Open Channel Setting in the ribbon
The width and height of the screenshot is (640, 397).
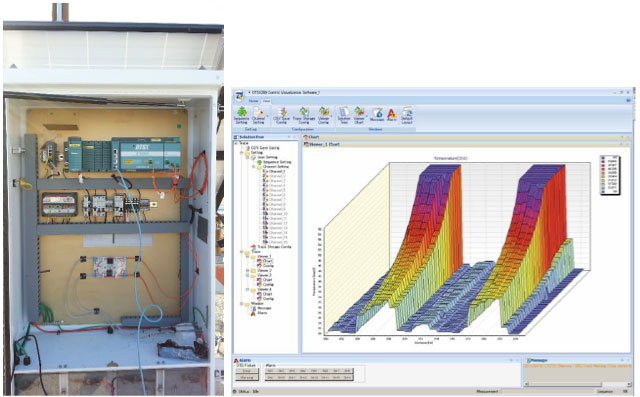[258, 115]
